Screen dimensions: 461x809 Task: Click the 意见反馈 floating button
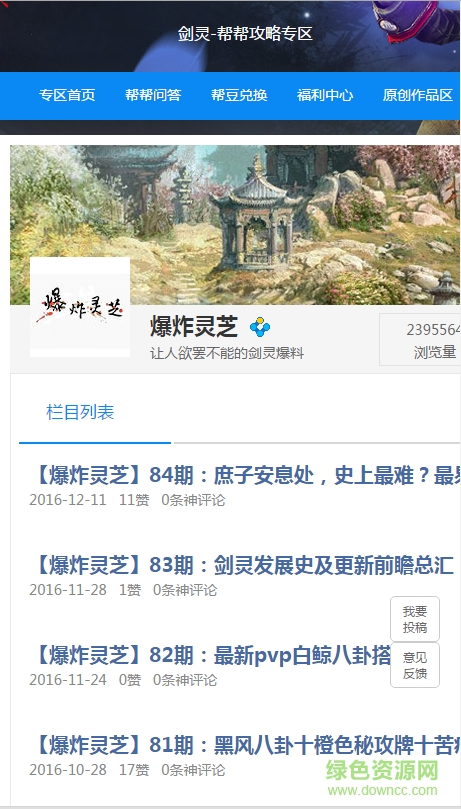point(415,665)
